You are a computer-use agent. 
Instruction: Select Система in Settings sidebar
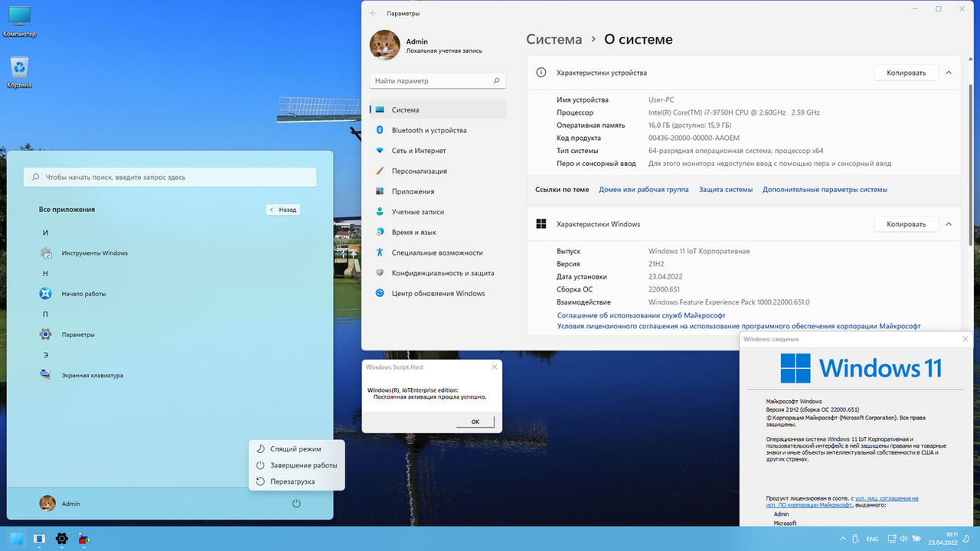(x=438, y=109)
